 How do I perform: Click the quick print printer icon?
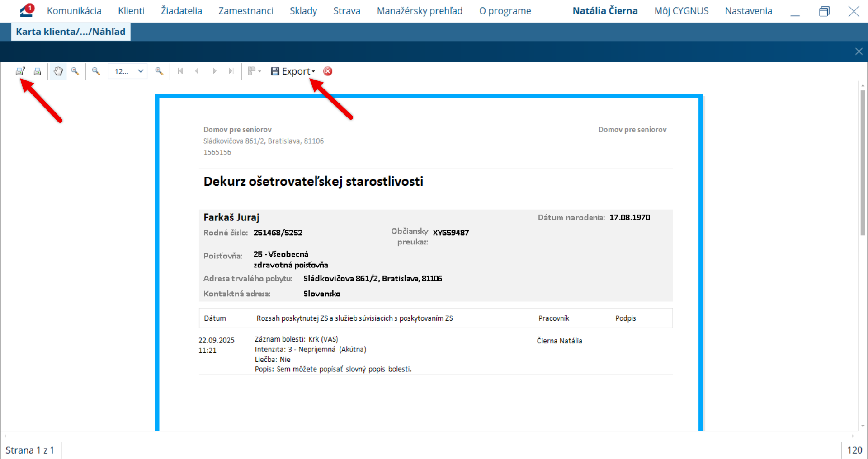[37, 71]
